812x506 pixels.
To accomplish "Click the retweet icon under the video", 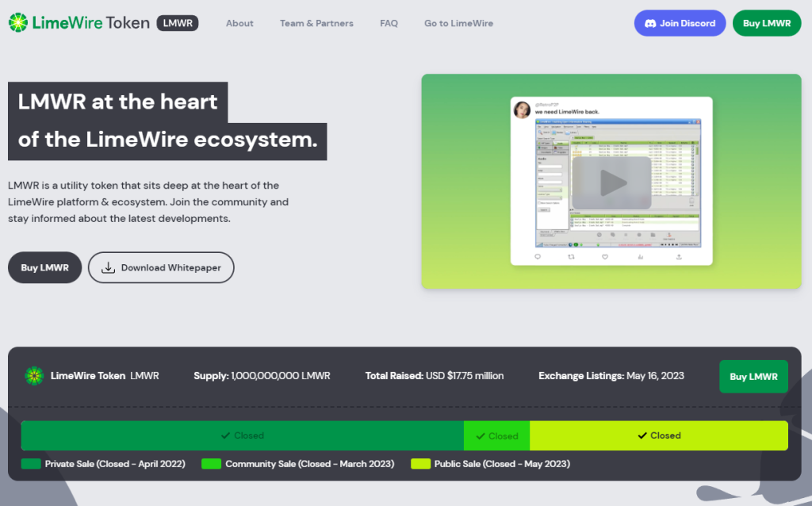I will (571, 256).
